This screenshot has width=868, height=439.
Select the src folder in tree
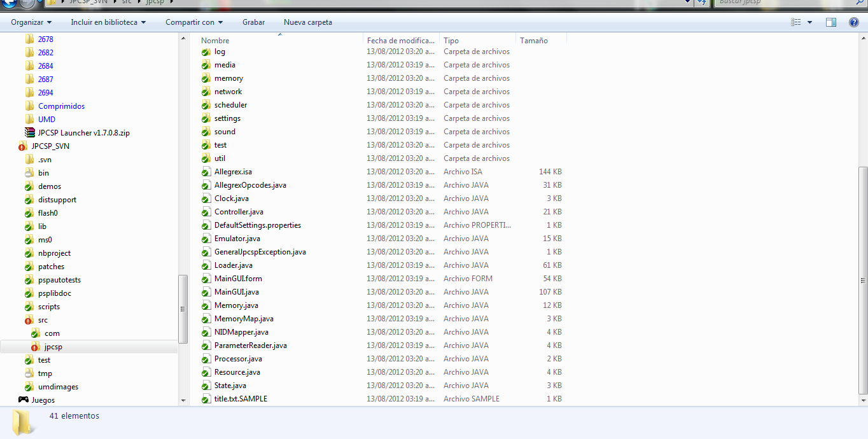[43, 320]
